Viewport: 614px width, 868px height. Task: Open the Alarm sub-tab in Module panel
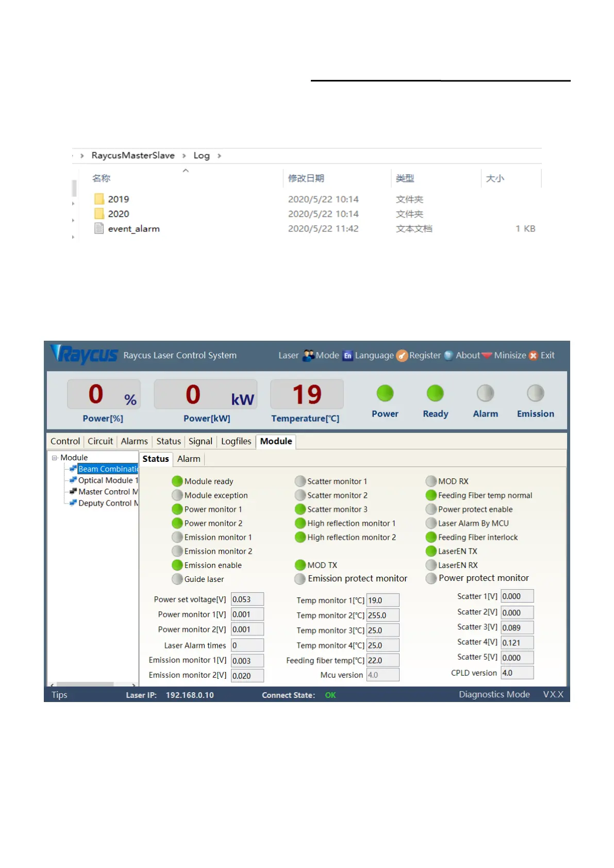tap(189, 459)
